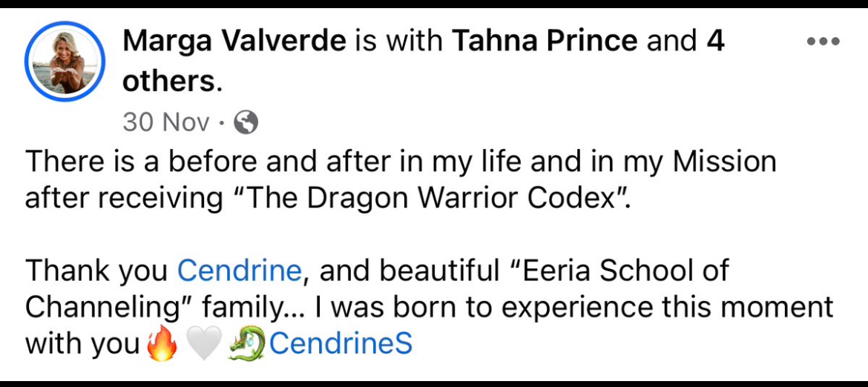The height and width of the screenshot is (387, 868).
Task: Open the three-dot post options menu
Action: pyautogui.click(x=823, y=42)
